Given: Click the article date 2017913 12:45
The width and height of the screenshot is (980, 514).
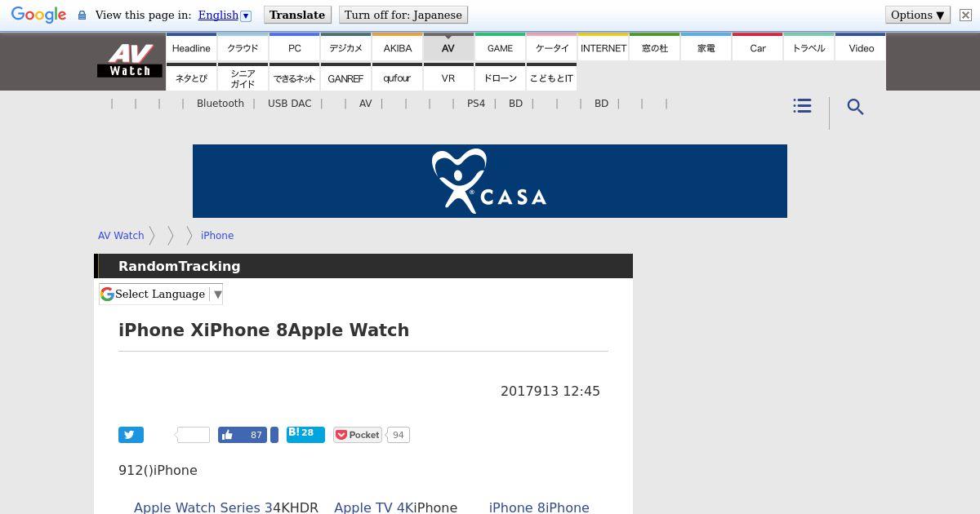Looking at the screenshot, I should pos(550,391).
